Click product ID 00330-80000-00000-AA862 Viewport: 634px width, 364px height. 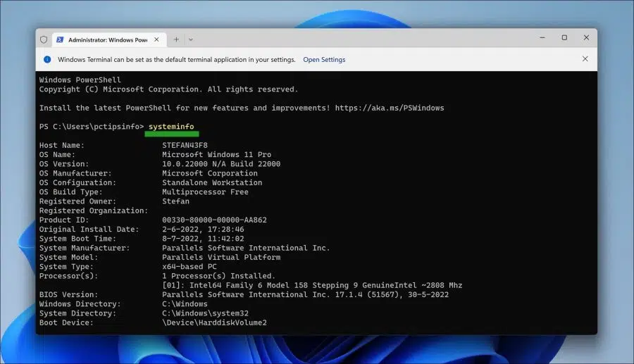point(214,220)
